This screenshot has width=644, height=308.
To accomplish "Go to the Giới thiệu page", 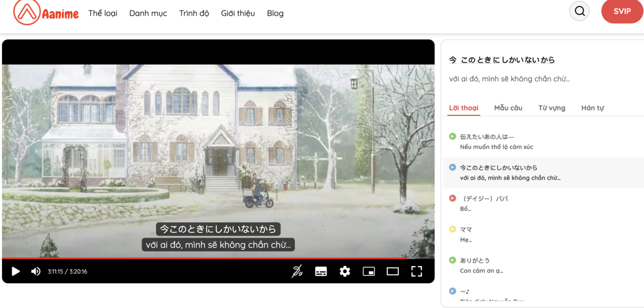I will pos(238,13).
